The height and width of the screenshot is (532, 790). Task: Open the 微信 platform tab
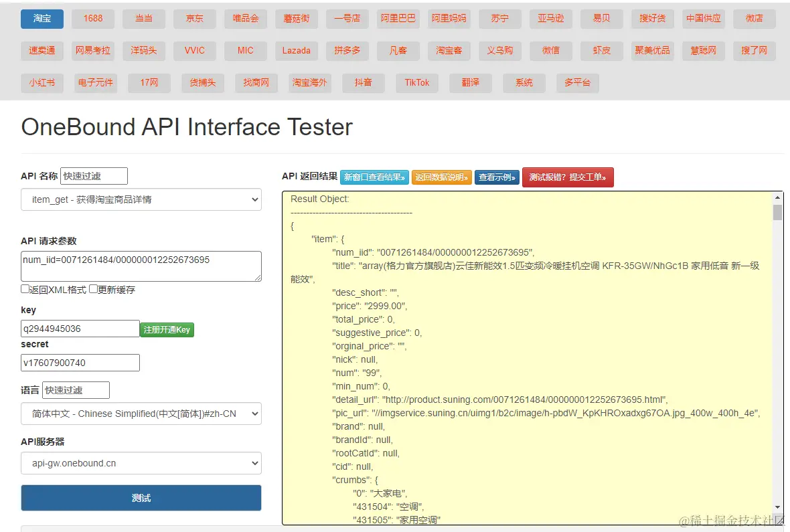[551, 51]
